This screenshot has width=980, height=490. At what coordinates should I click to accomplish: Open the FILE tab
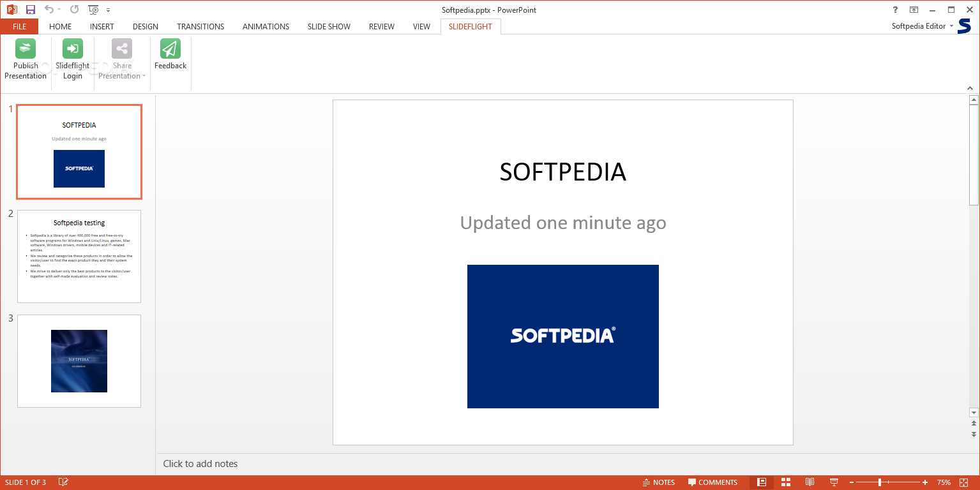[x=19, y=27]
